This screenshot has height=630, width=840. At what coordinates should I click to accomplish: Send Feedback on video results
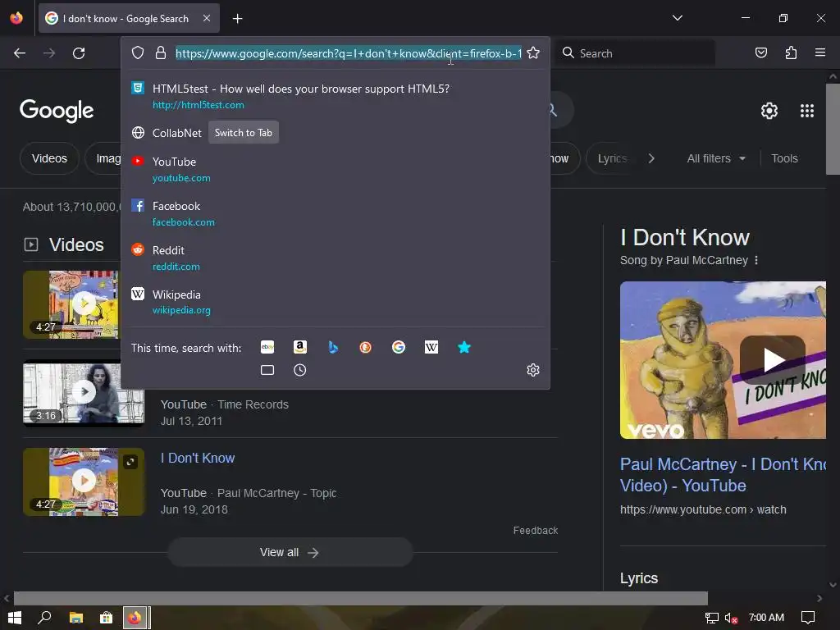pyautogui.click(x=535, y=531)
